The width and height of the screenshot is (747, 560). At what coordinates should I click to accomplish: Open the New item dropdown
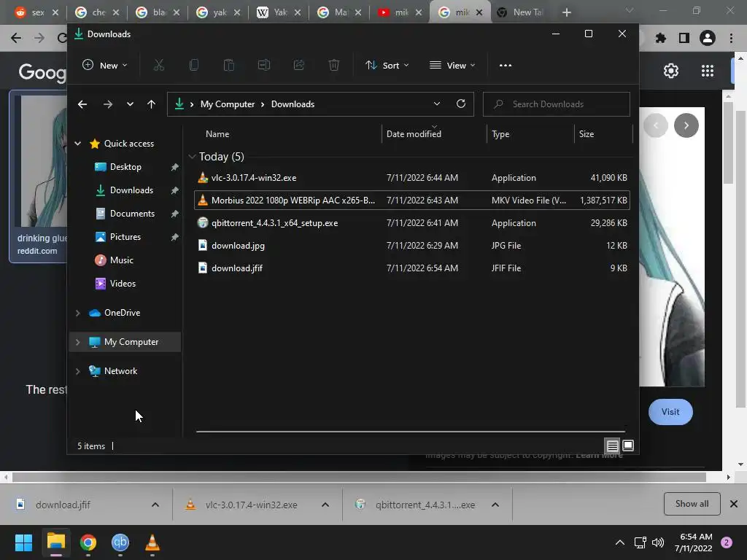[x=105, y=65]
